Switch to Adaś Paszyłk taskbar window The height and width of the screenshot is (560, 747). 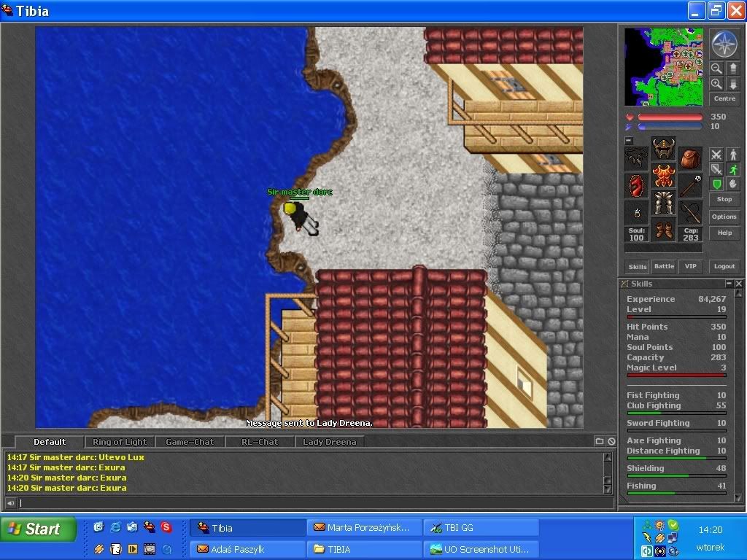coord(248,549)
